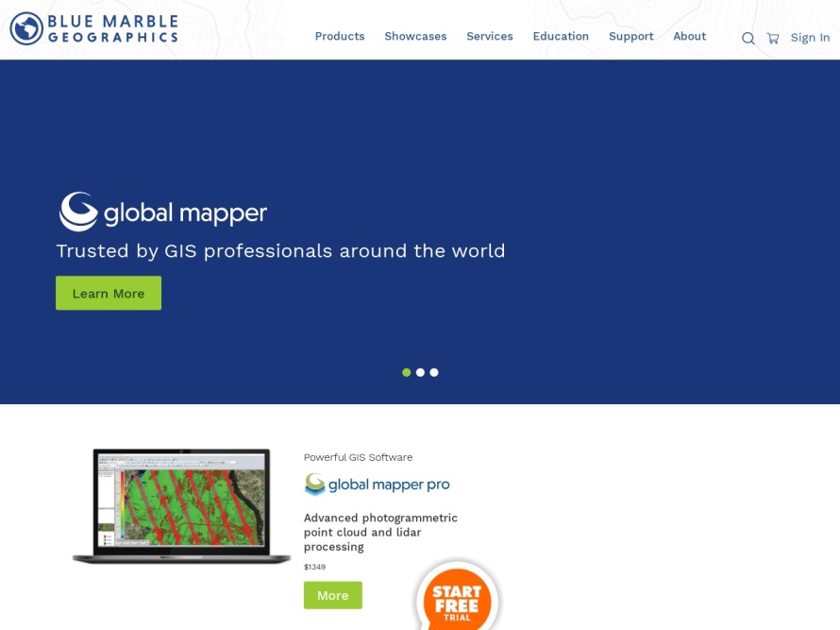Open the shopping cart icon

point(772,38)
